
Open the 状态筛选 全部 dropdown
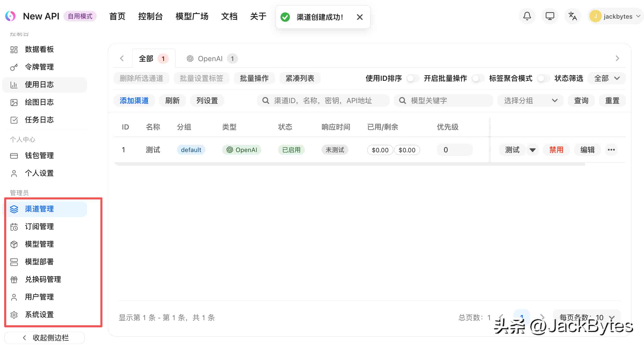click(x=607, y=78)
